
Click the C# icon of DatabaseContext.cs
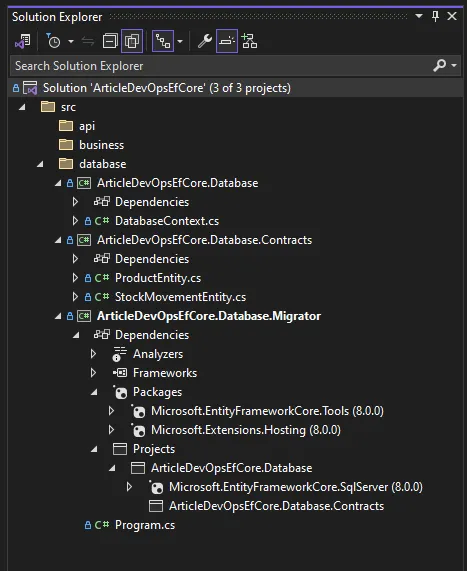coord(102,221)
